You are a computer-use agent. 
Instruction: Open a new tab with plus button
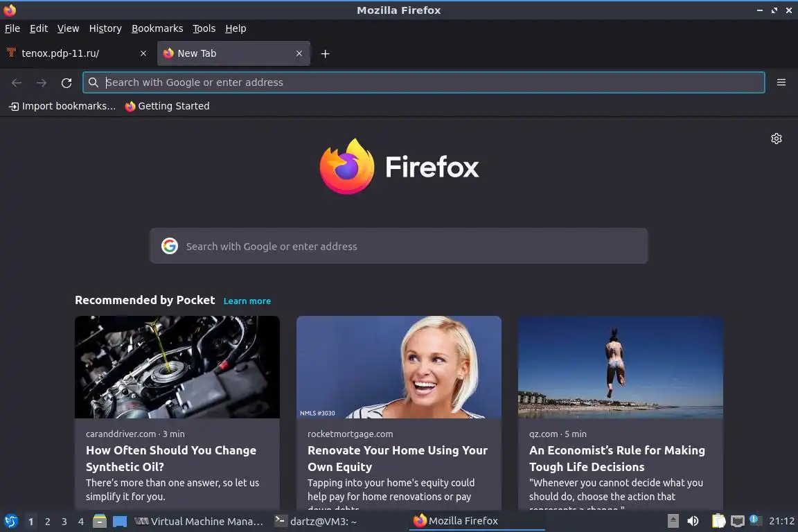[325, 53]
